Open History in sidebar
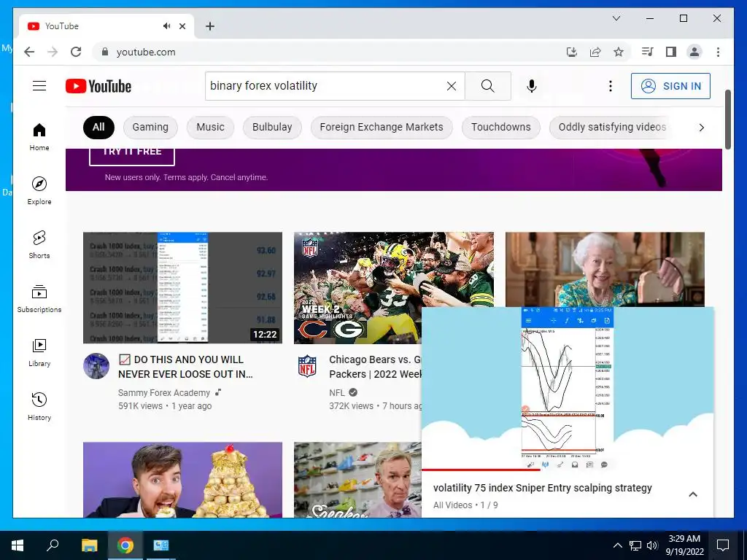This screenshot has width=747, height=560. point(39,406)
